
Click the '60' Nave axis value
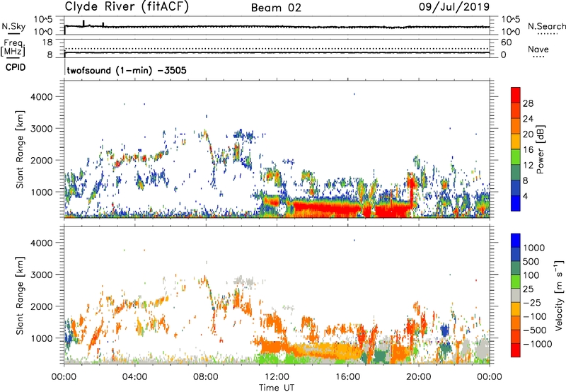pyautogui.click(x=507, y=42)
